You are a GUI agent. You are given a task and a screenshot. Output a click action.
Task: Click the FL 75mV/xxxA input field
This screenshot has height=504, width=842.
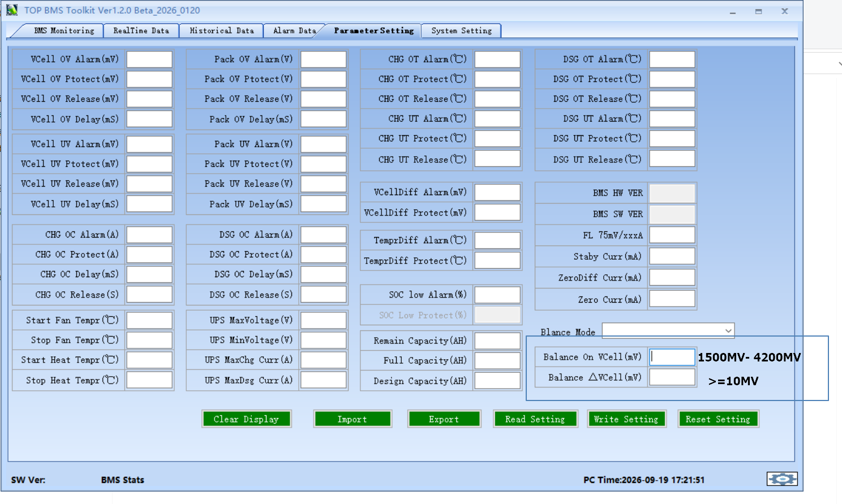tap(672, 235)
